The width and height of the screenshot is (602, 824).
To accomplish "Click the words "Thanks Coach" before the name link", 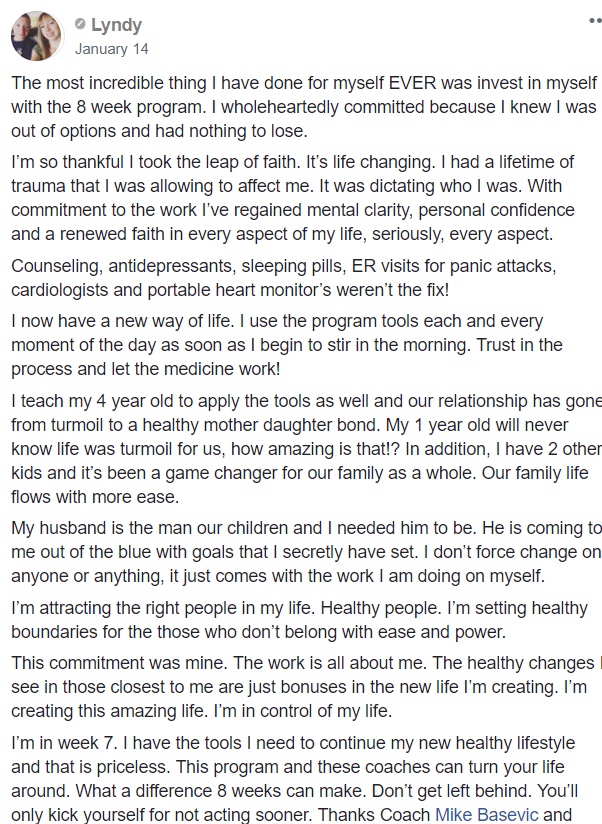I will (x=374, y=815).
